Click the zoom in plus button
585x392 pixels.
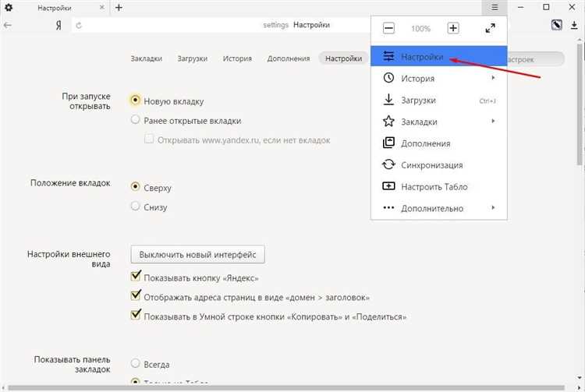tap(453, 28)
